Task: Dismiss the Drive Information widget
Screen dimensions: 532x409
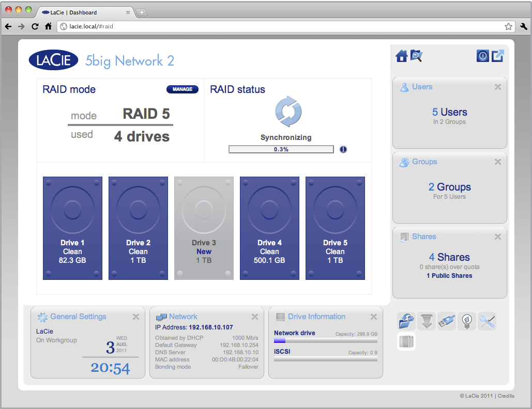Action: click(x=373, y=317)
